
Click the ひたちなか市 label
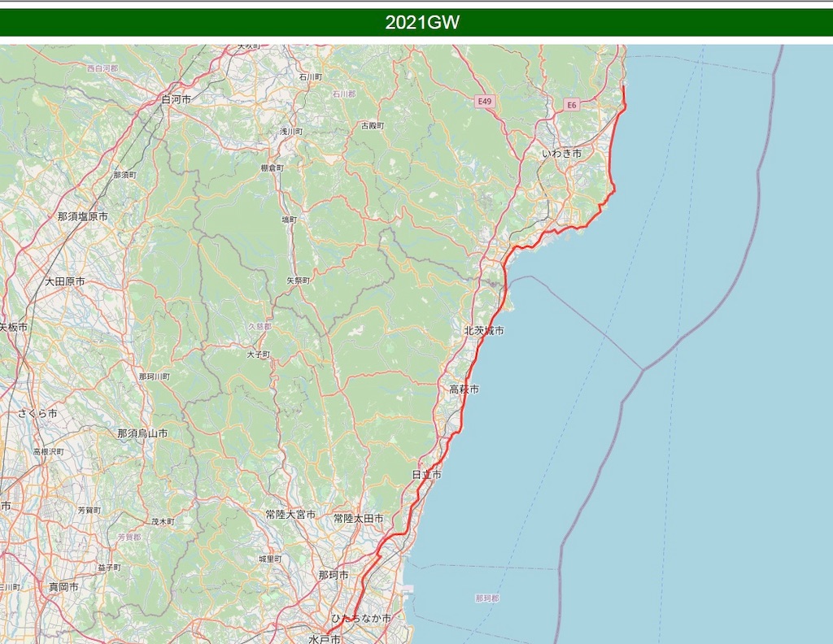pos(361,619)
